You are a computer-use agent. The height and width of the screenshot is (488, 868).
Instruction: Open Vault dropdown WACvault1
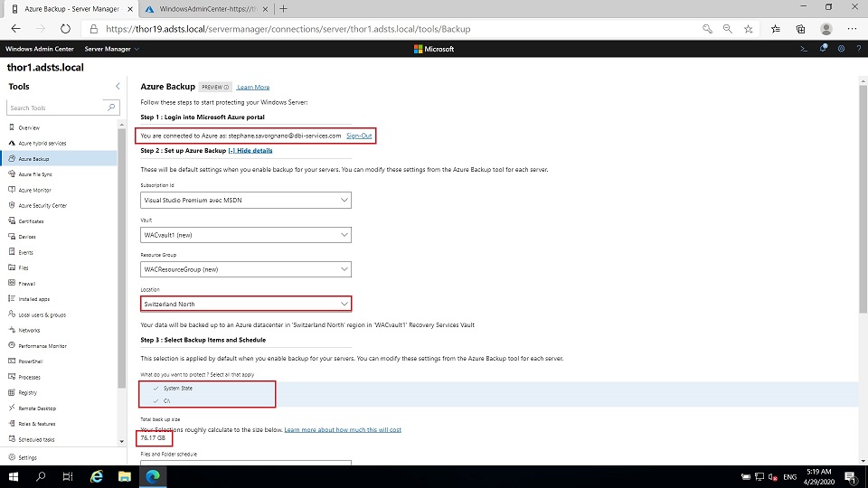246,235
